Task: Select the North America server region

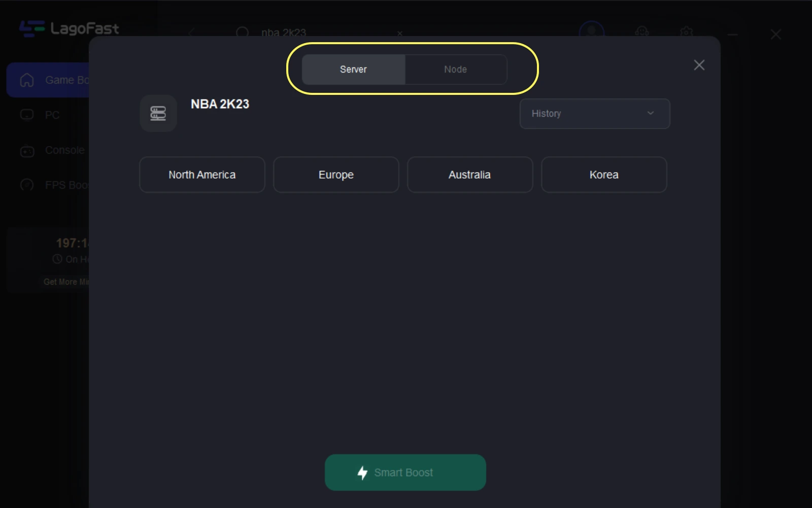Action: tap(202, 175)
